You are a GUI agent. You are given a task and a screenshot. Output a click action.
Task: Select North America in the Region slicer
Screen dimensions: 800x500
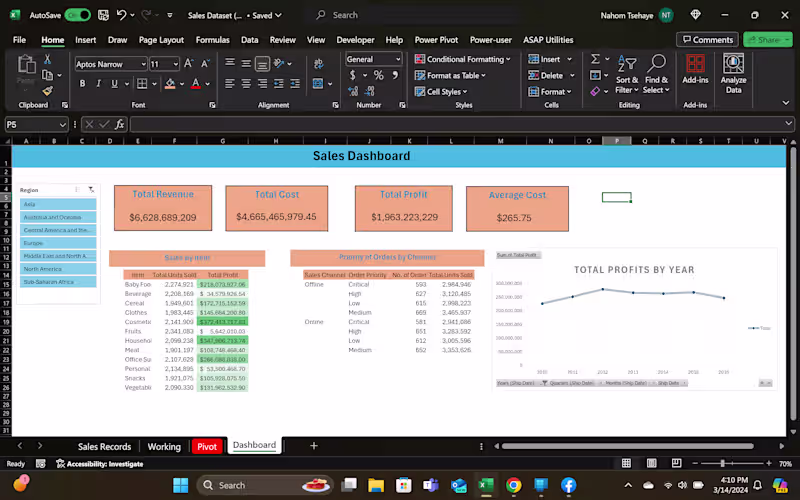(x=58, y=269)
